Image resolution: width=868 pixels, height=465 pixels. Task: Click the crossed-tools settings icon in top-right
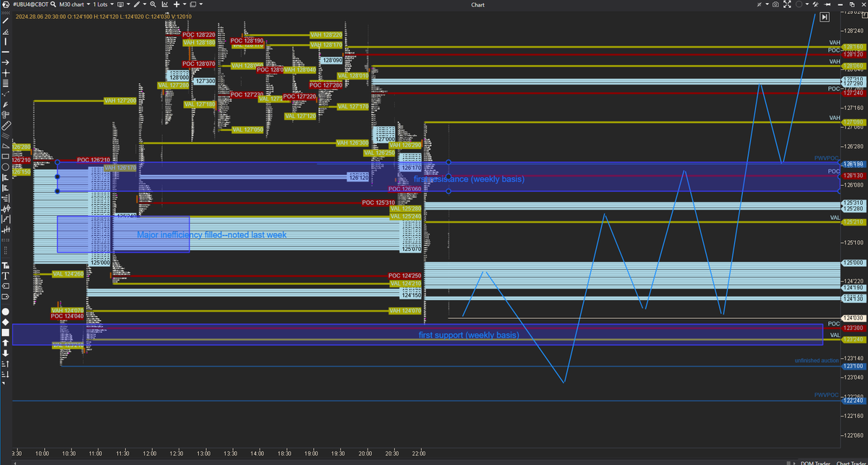tap(816, 4)
